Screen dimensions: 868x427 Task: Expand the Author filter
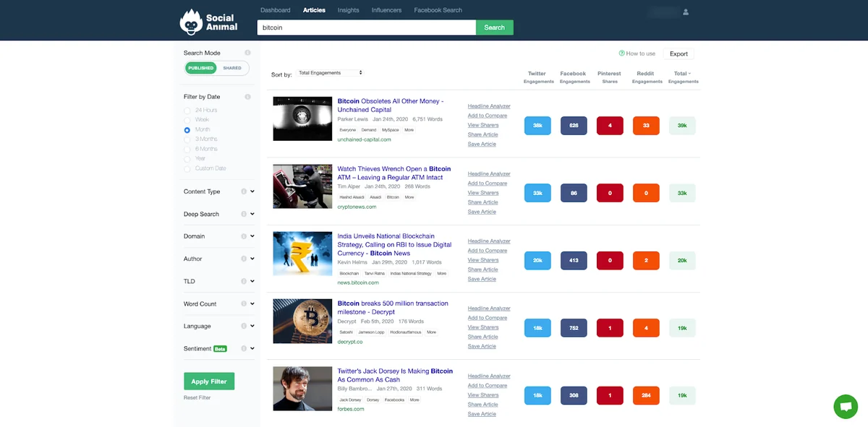252,259
